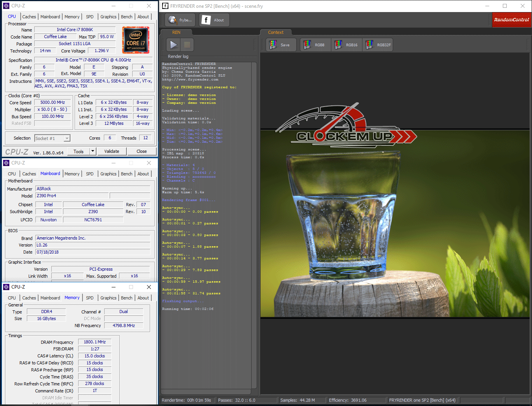Open the Socket #1 selection dropdown
532x406 pixels.
coord(52,138)
